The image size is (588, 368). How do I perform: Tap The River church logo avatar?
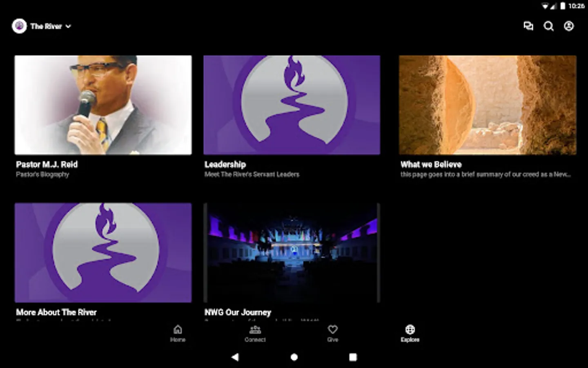(x=19, y=26)
